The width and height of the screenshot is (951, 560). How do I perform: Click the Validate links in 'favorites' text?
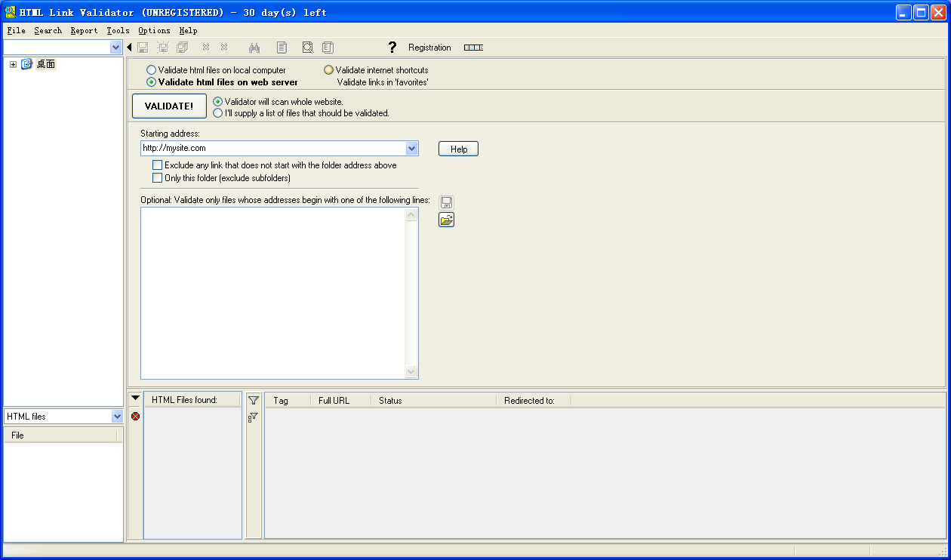382,82
